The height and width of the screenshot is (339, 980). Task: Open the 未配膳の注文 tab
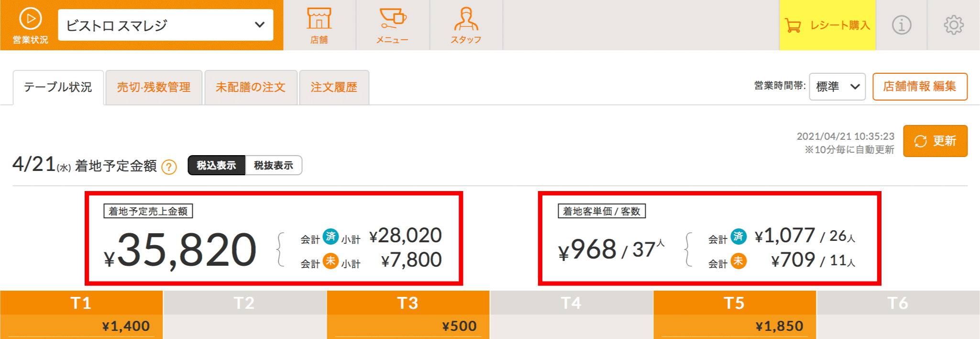point(251,87)
